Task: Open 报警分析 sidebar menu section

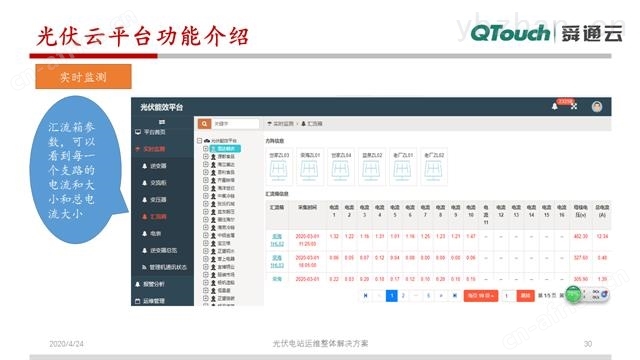Action: tap(150, 284)
